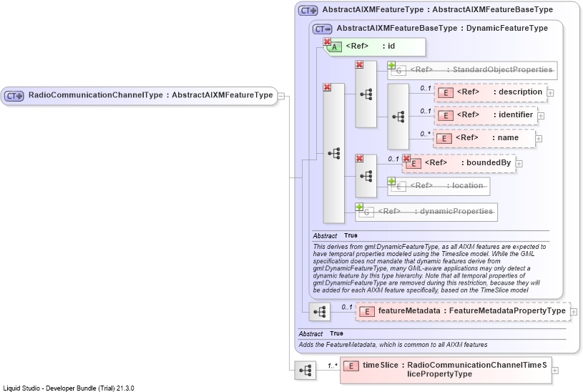Click the CT icon of AbstractAIXMFeatureBaseType
This screenshot has height=392, width=583.
point(323,29)
